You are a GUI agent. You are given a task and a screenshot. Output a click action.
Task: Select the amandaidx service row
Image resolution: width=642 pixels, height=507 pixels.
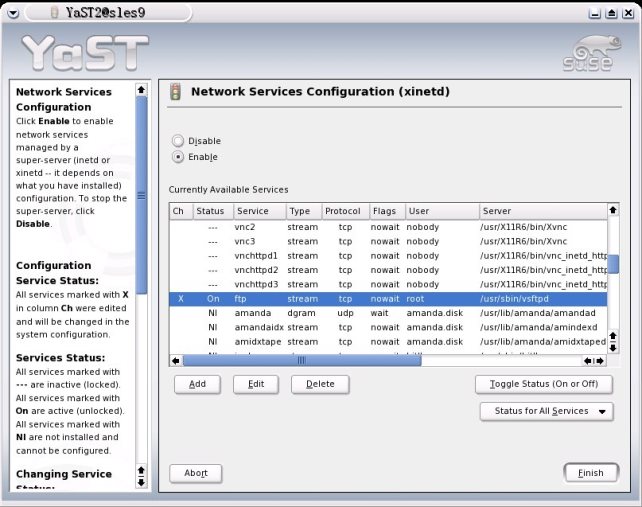pyautogui.click(x=388, y=328)
